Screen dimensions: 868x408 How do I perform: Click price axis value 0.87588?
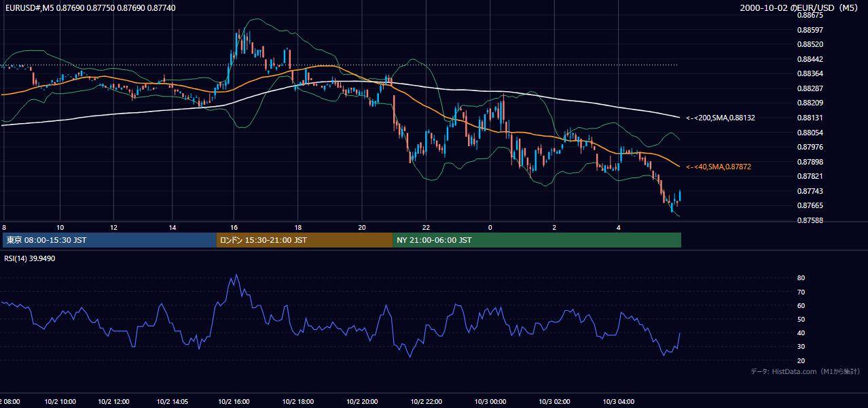point(810,220)
